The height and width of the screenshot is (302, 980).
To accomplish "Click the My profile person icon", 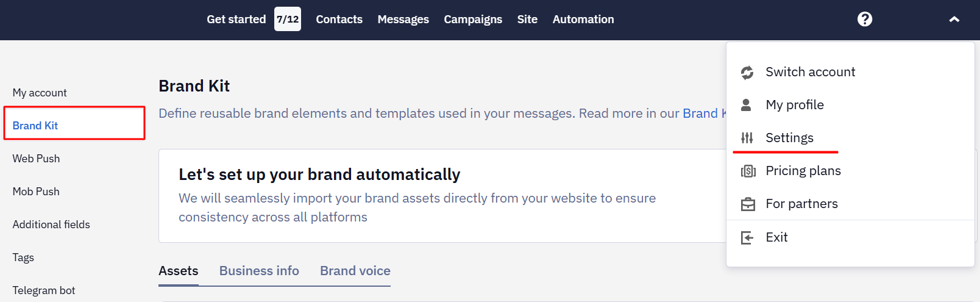I will [746, 105].
